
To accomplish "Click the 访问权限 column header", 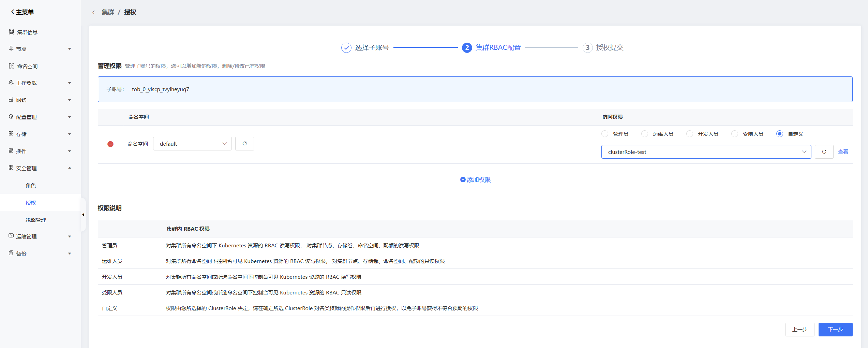I will pos(612,117).
